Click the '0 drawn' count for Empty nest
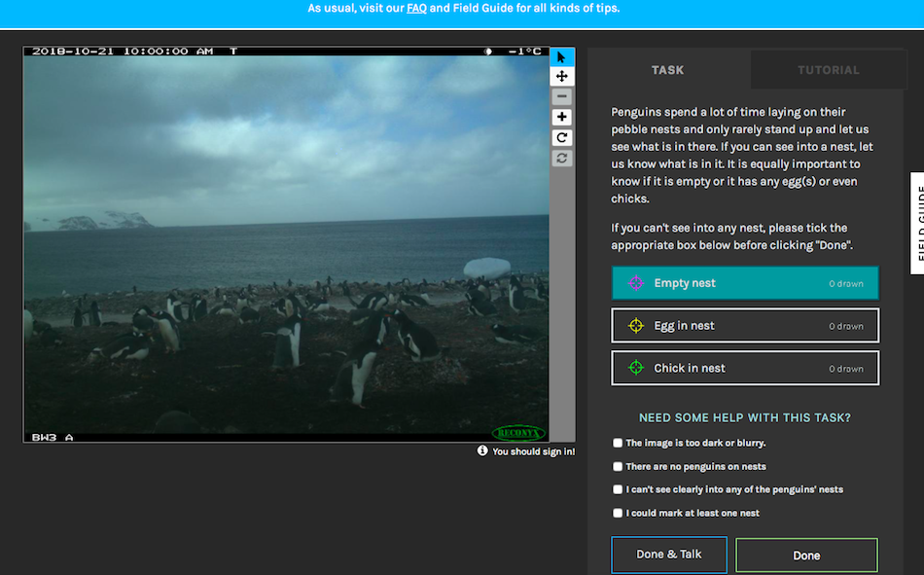Image resolution: width=924 pixels, height=575 pixels. pyautogui.click(x=846, y=284)
